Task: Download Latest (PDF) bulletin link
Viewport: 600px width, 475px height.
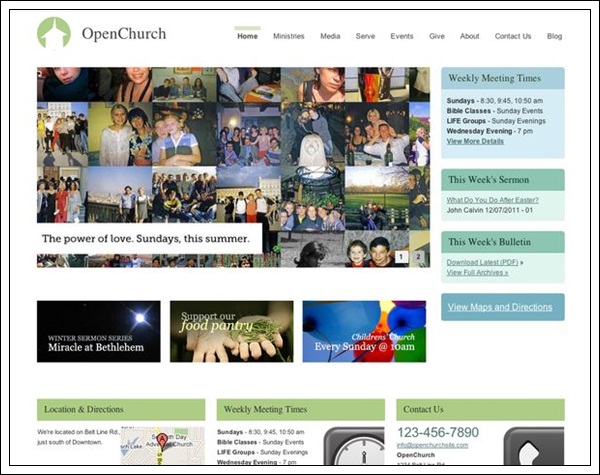Action: tap(482, 263)
